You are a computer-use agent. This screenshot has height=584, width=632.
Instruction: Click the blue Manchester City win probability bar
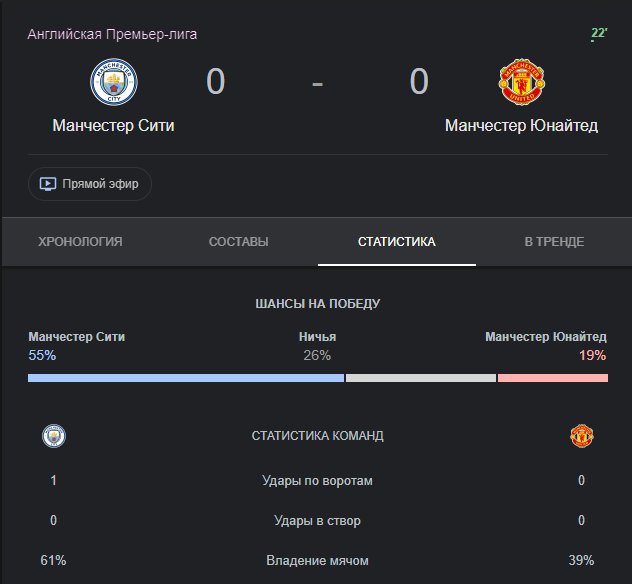point(185,378)
